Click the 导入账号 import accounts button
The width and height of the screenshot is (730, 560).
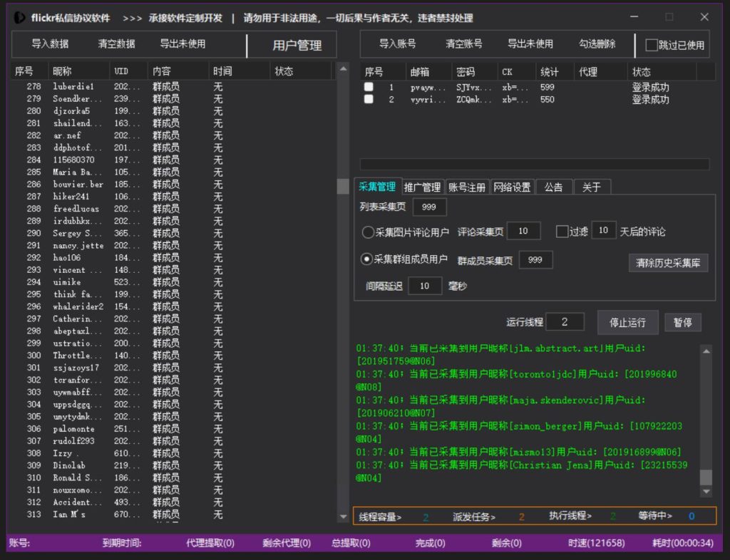tap(397, 44)
